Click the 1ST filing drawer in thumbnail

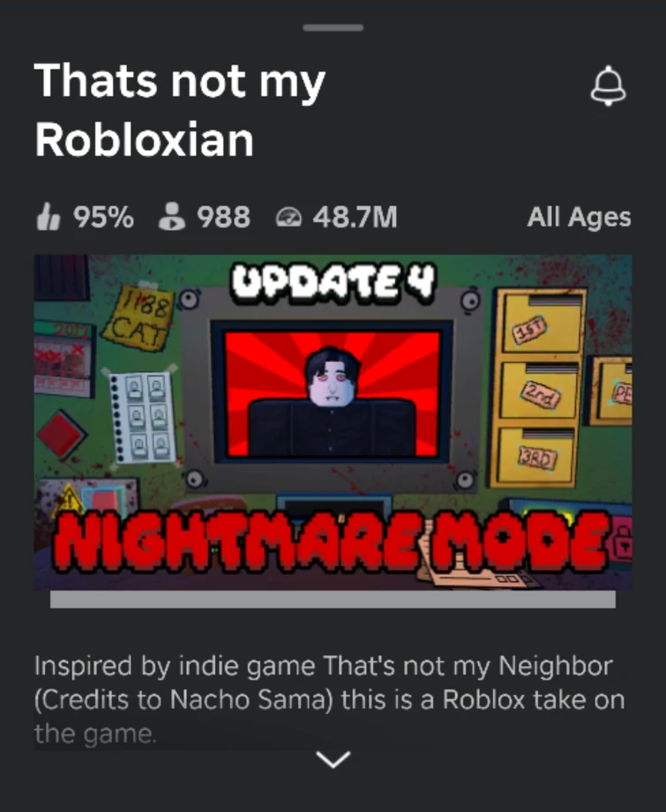541,324
